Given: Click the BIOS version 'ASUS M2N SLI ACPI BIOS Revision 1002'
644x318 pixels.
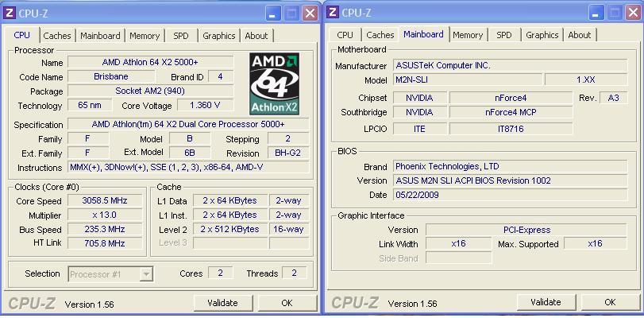Looking at the screenshot, I should 510,180.
